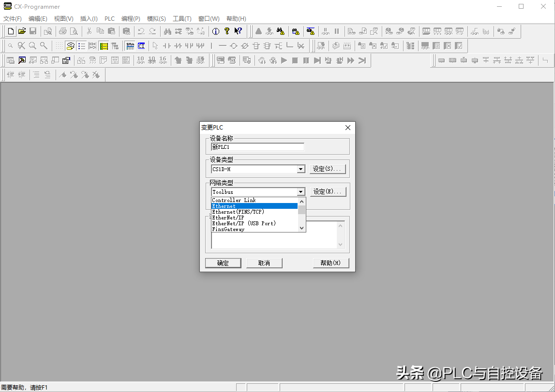This screenshot has width=555, height=392.
Task: Click the CI toolbar icon
Action: tap(141, 46)
